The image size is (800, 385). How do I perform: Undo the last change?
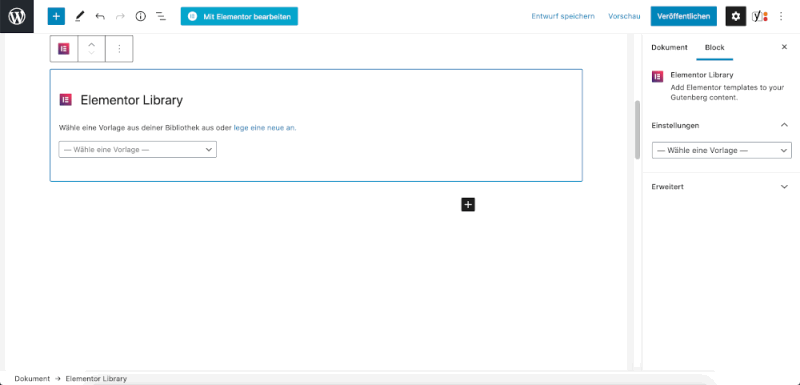tap(100, 16)
